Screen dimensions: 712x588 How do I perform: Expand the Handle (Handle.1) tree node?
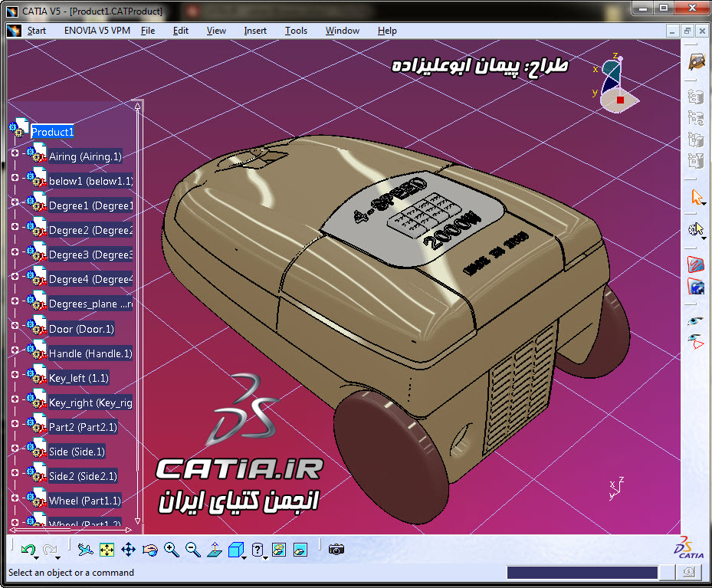[15, 353]
